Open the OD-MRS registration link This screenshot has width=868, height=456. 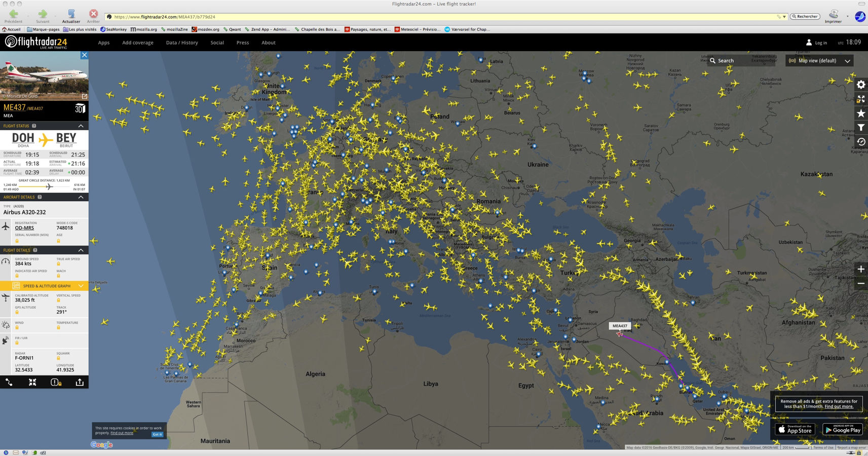click(24, 228)
